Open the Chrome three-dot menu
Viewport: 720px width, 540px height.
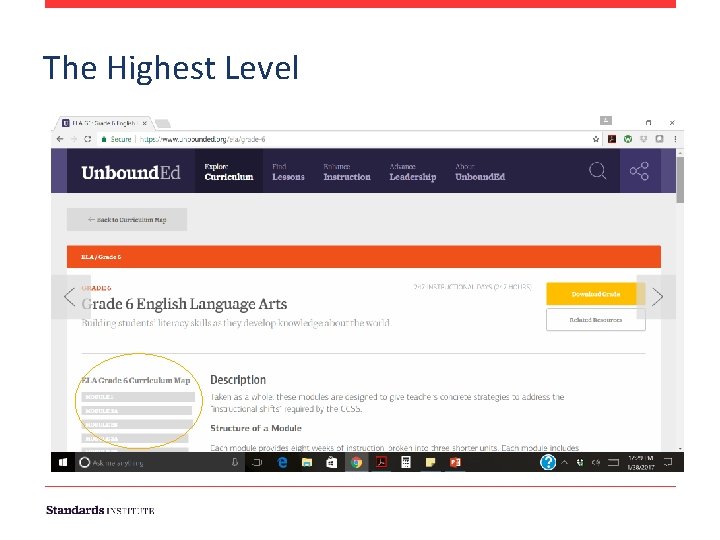(x=675, y=139)
